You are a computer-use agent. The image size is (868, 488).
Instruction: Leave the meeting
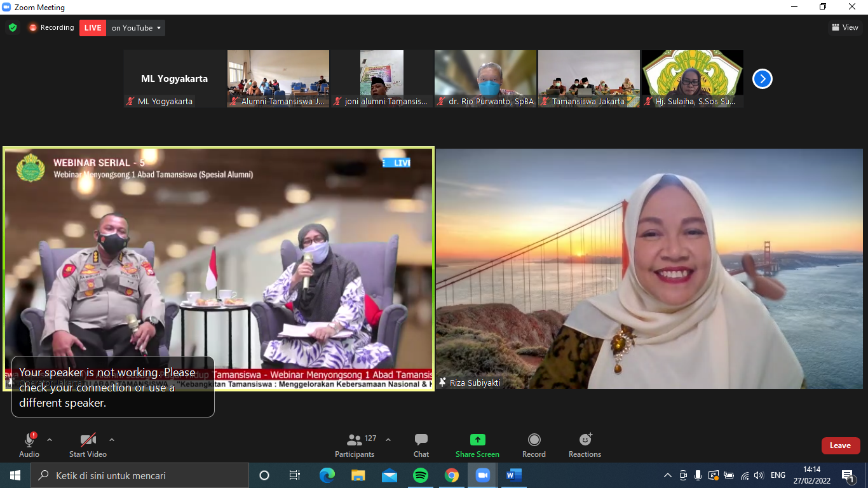[840, 445]
